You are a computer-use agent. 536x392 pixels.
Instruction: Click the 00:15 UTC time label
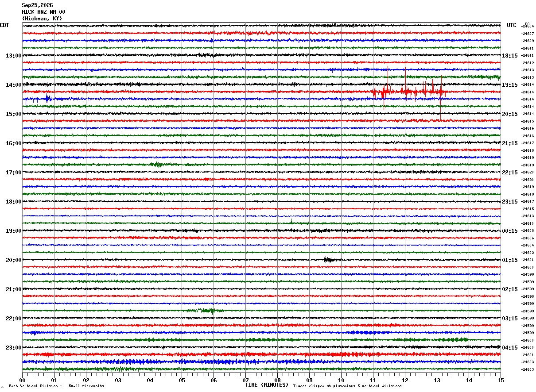pos(510,231)
